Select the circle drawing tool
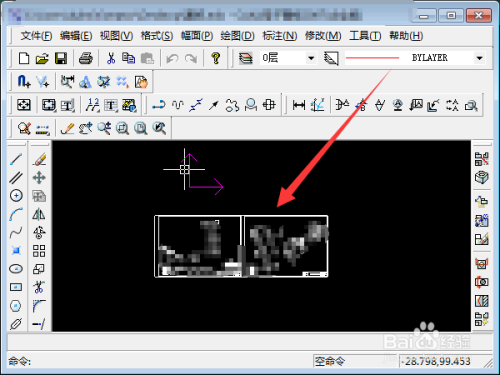This screenshot has width=500, height=375. [x=16, y=196]
